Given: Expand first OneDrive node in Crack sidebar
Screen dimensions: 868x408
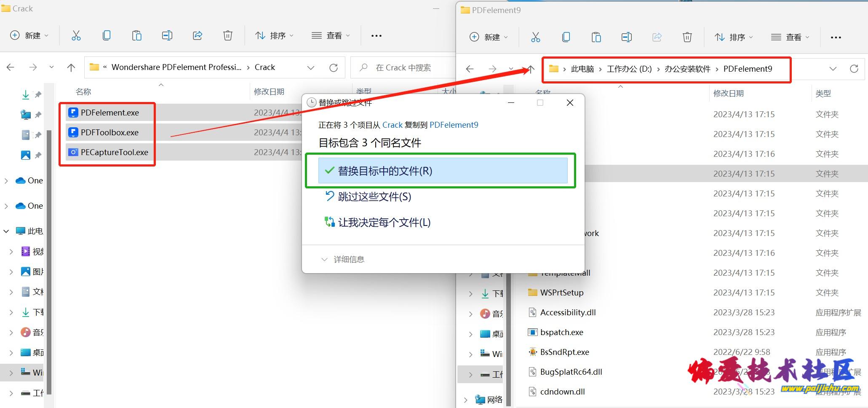Looking at the screenshot, I should tap(6, 180).
